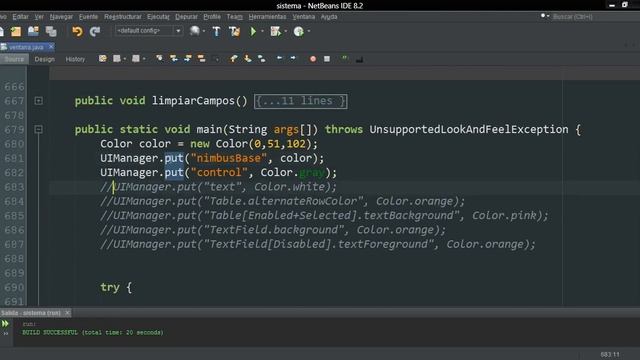The width and height of the screenshot is (640, 360).
Task: Click the New Project toolbar icon
Action: tap(16, 31)
